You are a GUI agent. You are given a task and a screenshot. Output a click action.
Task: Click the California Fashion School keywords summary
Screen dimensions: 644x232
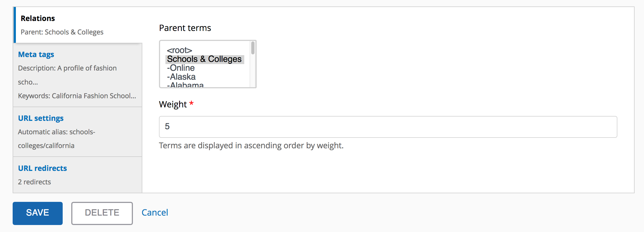point(77,96)
